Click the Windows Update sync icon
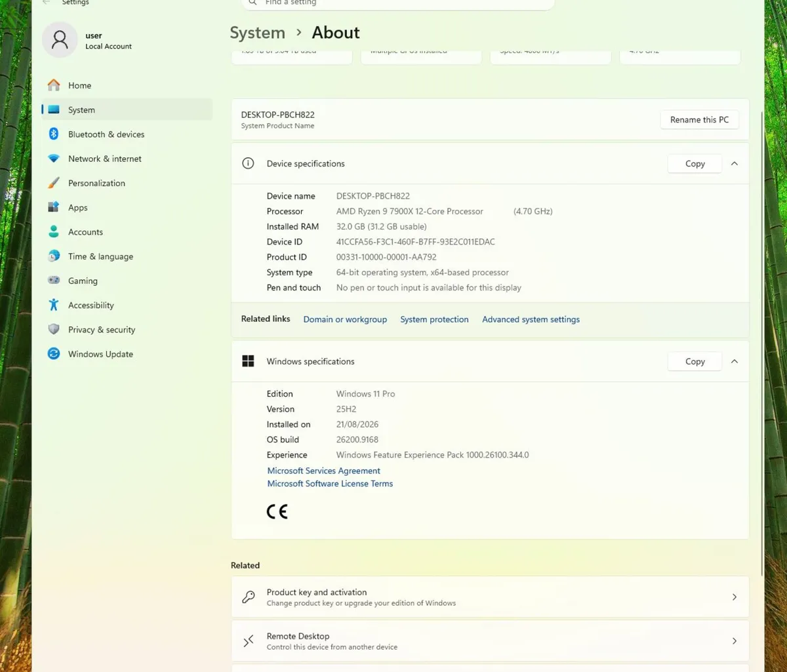The height and width of the screenshot is (672, 787). pos(54,354)
